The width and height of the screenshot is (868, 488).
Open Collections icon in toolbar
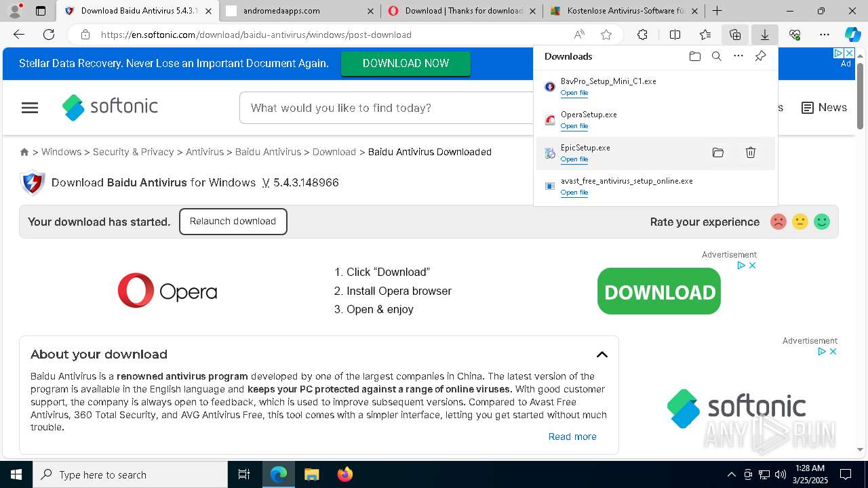click(x=735, y=35)
